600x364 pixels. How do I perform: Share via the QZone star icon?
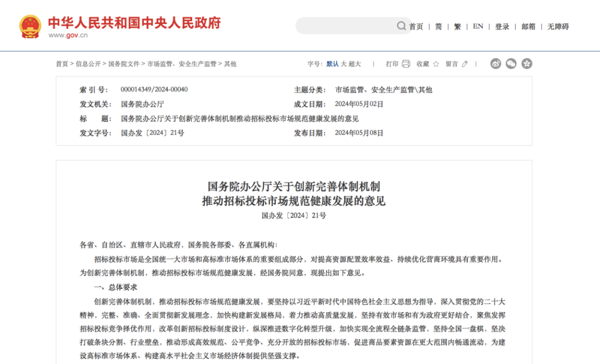pos(527,64)
